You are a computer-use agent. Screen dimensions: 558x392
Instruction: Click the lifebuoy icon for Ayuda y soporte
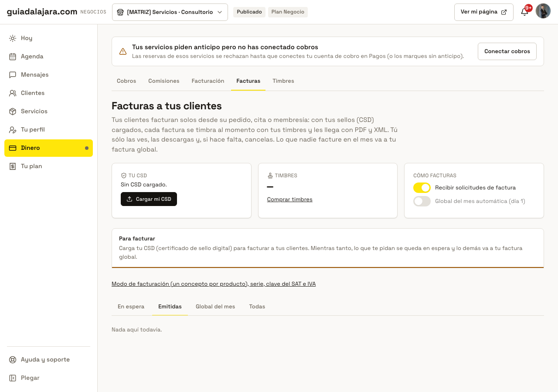click(13, 360)
